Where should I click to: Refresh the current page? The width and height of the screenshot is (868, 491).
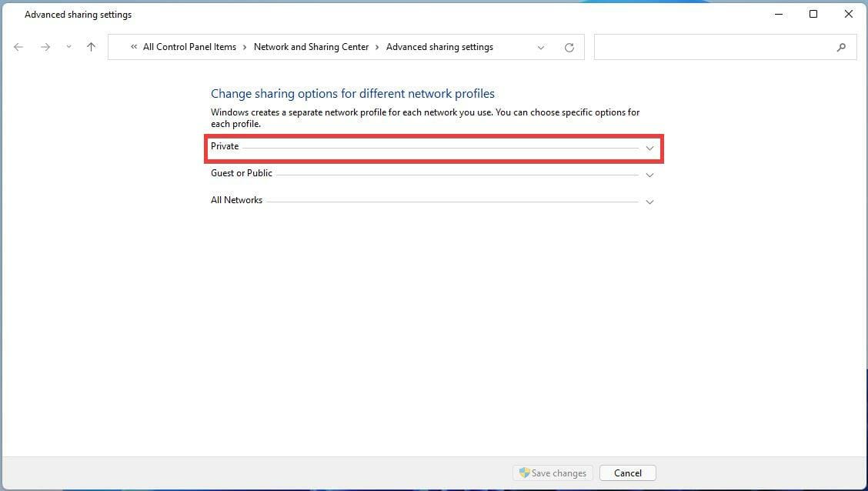(569, 47)
